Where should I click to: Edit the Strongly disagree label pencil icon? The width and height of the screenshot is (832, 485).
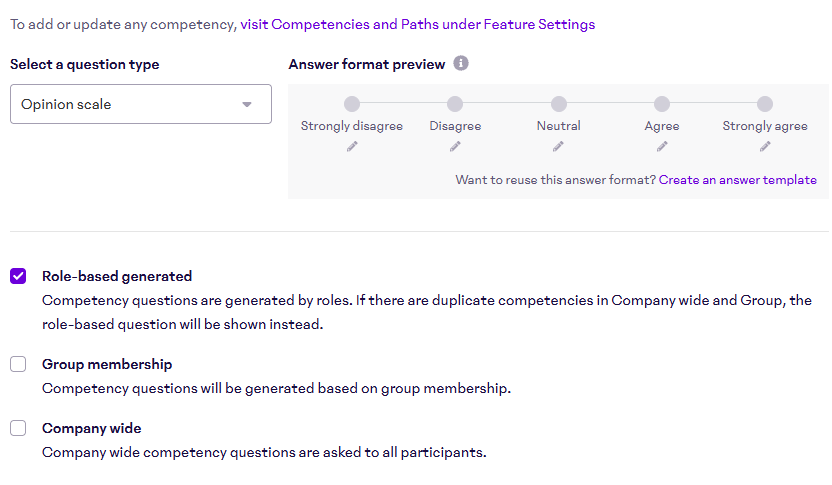point(352,146)
